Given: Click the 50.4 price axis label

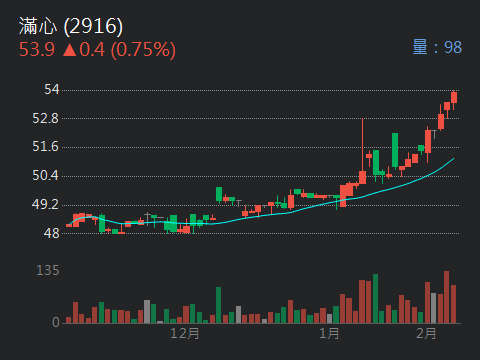Looking at the screenshot, I should pos(45,175).
